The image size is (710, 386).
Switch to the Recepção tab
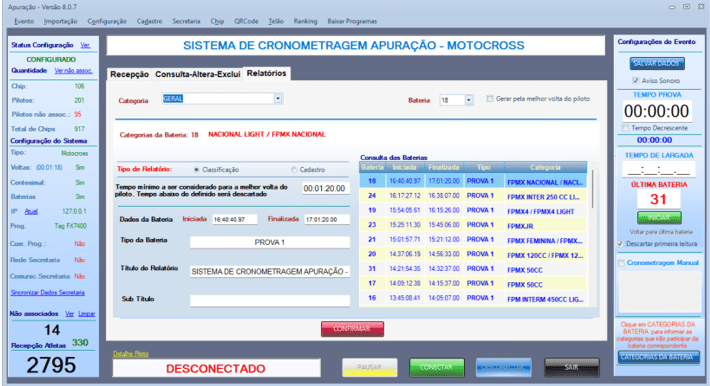tap(130, 74)
